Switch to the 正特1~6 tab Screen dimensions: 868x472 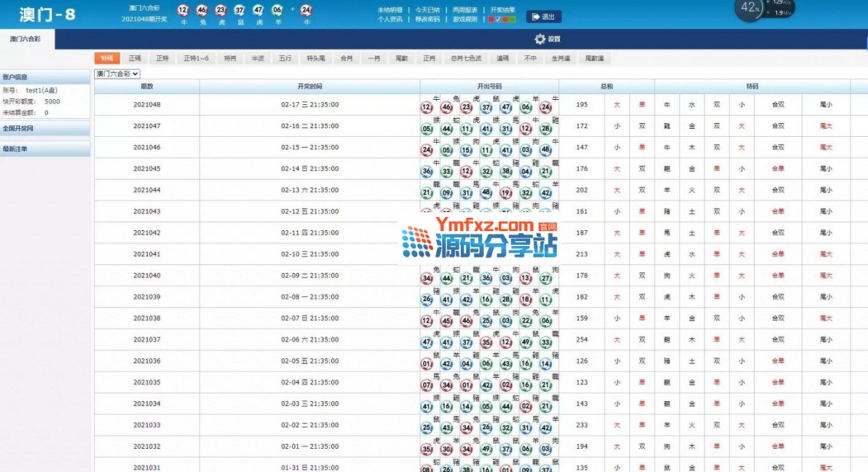(x=196, y=58)
